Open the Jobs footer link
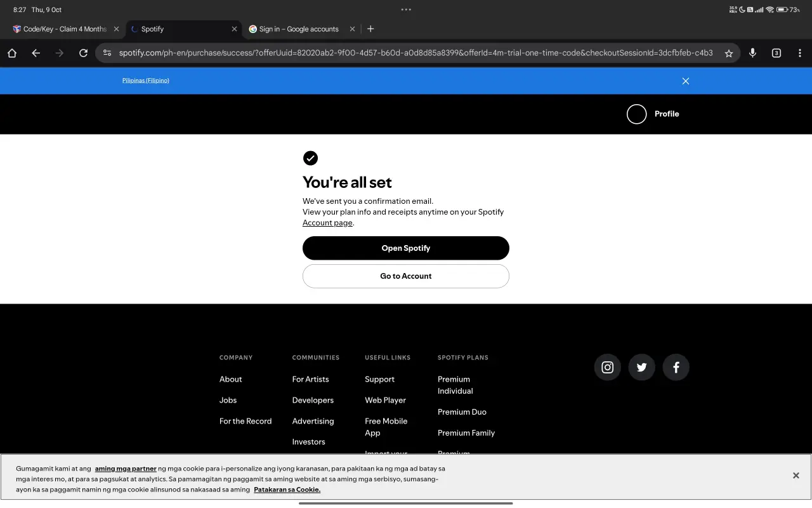 (228, 400)
